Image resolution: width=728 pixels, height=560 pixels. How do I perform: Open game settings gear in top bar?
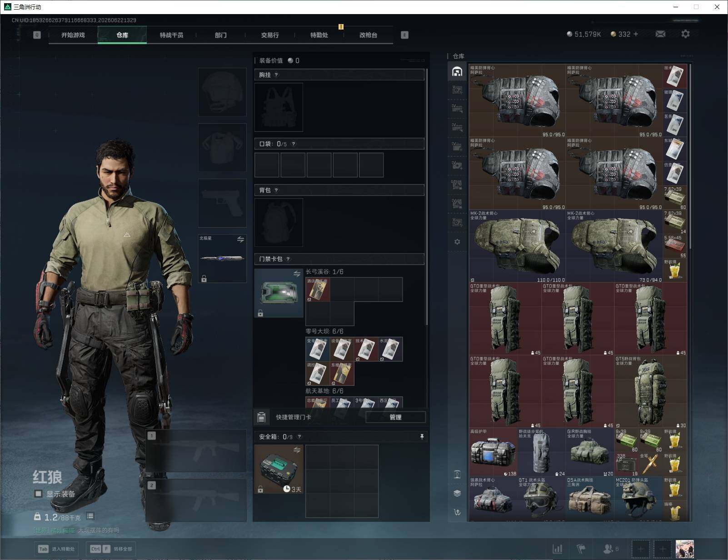[x=685, y=34]
